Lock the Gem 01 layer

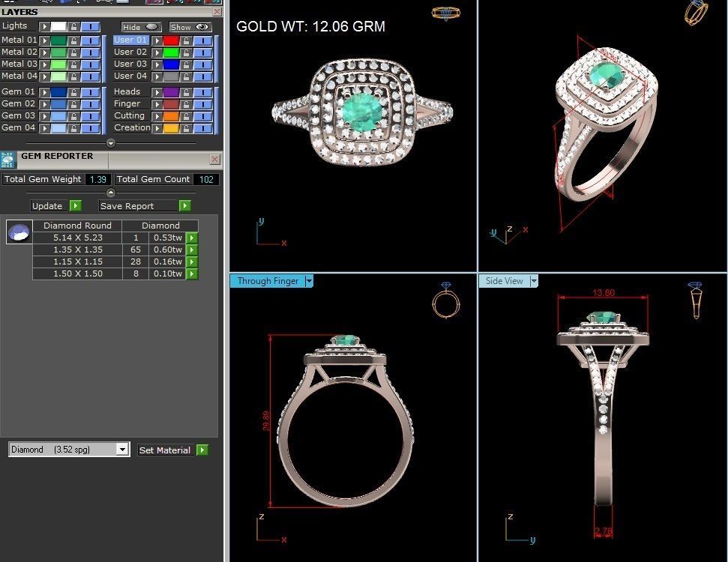click(73, 92)
